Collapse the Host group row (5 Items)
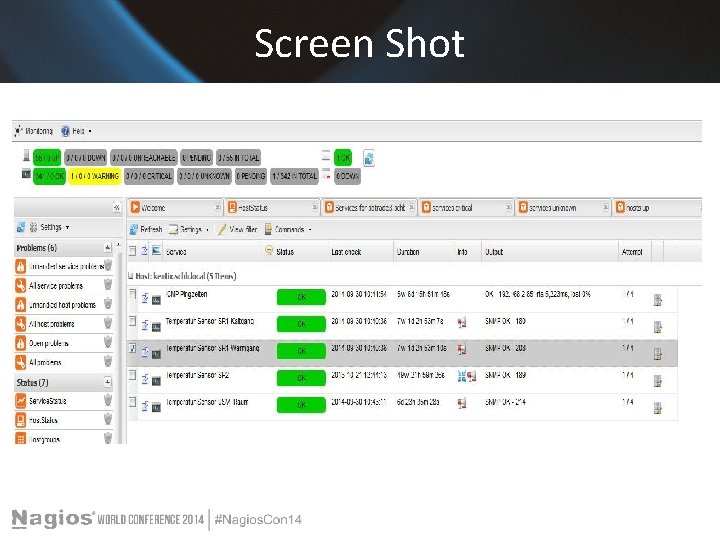 [130, 276]
